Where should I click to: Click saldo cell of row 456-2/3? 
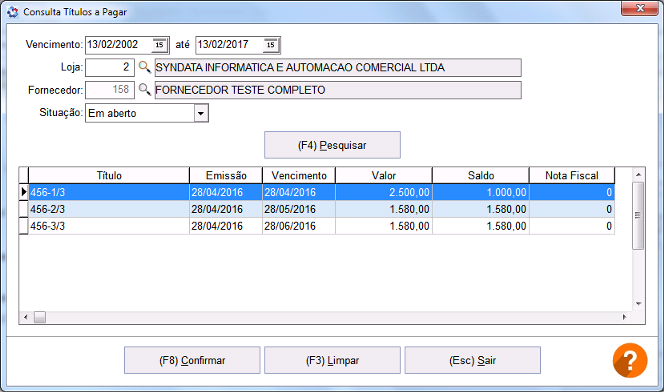click(481, 209)
